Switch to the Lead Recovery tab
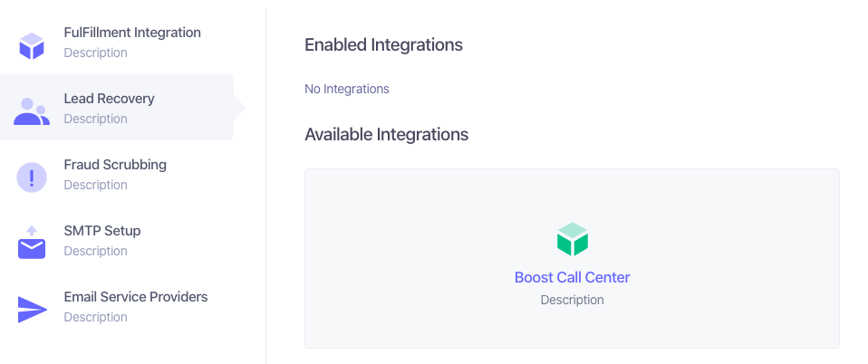This screenshot has height=364, width=868. [x=117, y=108]
